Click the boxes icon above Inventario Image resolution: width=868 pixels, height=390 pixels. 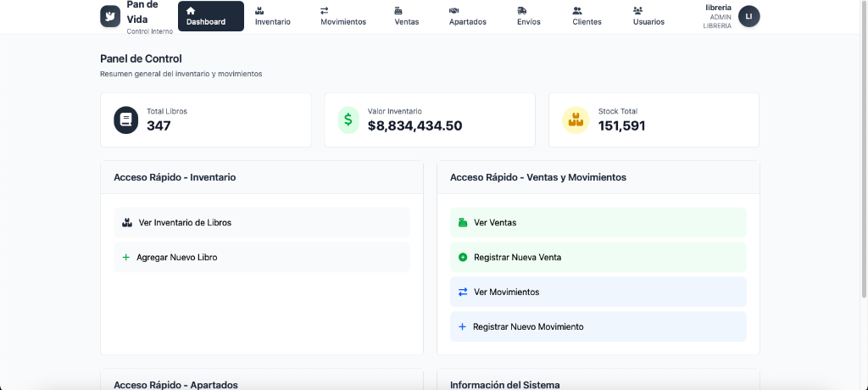(259, 10)
